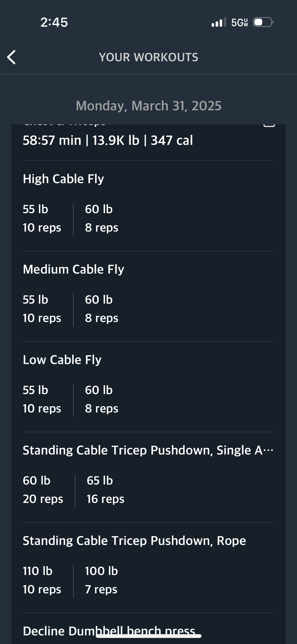Tap the 2:45 status bar clock
Screen dimensions: 297x644
point(54,22)
